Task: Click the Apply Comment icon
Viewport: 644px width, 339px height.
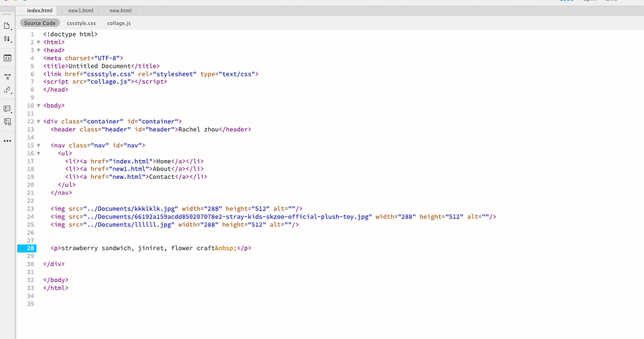Action: click(x=7, y=109)
